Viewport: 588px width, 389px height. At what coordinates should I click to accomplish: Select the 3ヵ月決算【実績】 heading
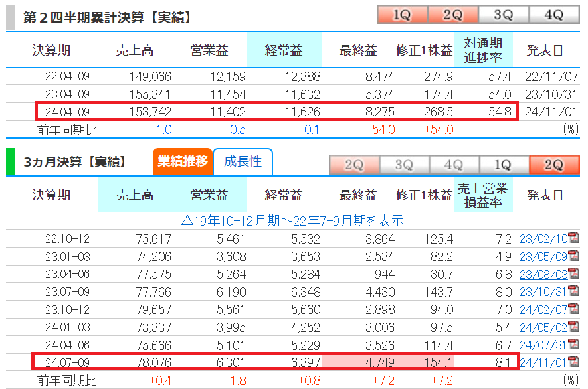74,162
